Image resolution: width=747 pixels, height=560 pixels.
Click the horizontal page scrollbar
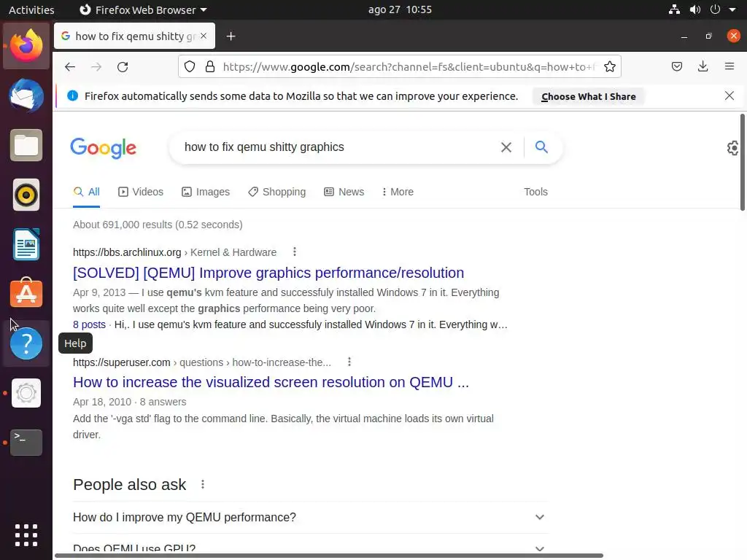[329, 556]
